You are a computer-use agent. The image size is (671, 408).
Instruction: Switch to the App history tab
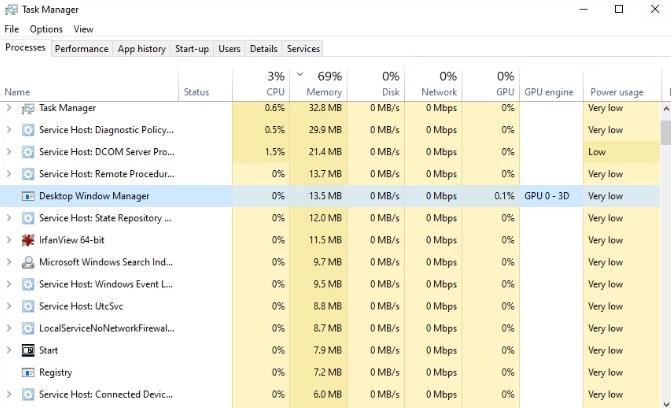(x=142, y=49)
